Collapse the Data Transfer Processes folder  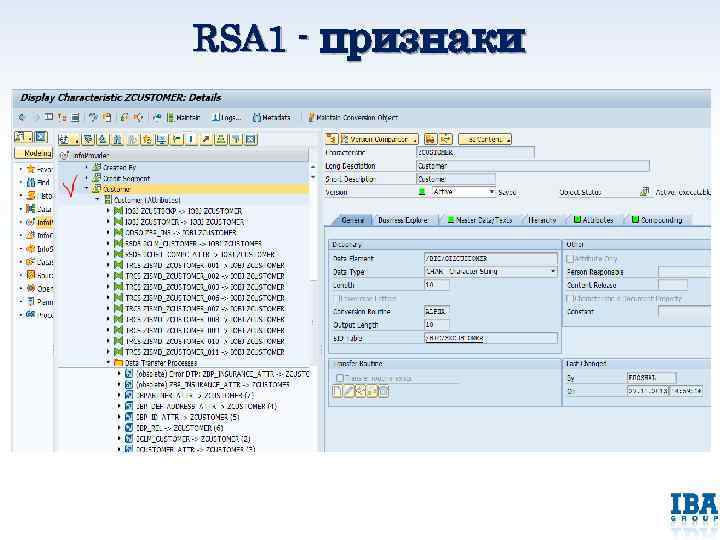[x=108, y=363]
